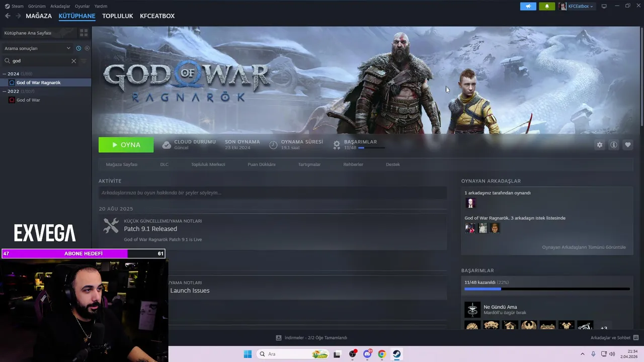Open the Destek link
The height and width of the screenshot is (362, 644).
click(x=393, y=164)
